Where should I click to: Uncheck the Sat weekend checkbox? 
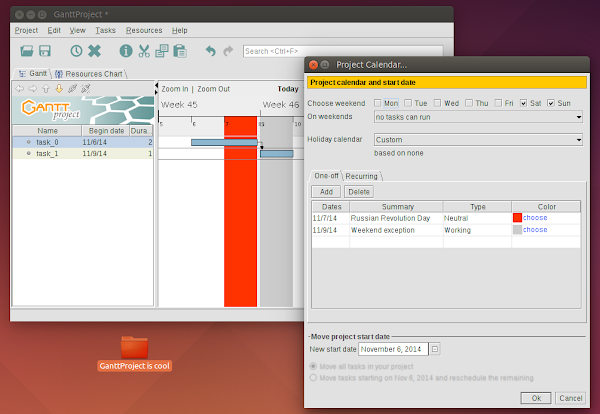pos(523,103)
